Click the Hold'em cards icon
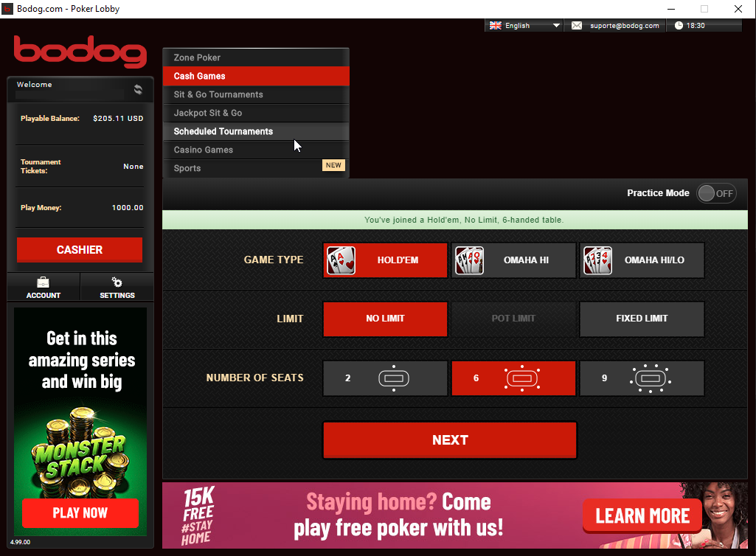This screenshot has height=556, width=756. coord(341,260)
